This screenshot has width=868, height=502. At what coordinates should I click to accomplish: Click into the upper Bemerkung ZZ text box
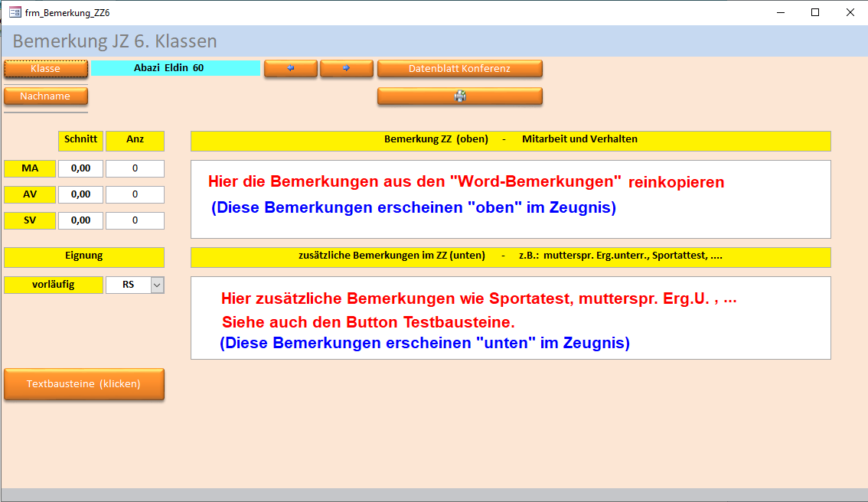pos(510,199)
